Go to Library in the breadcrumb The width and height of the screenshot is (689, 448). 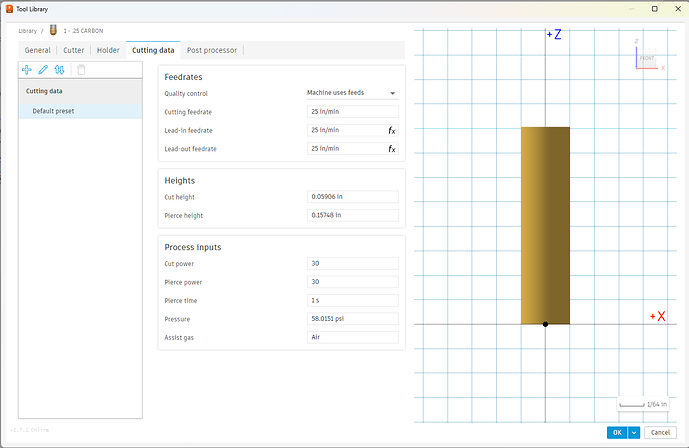27,31
